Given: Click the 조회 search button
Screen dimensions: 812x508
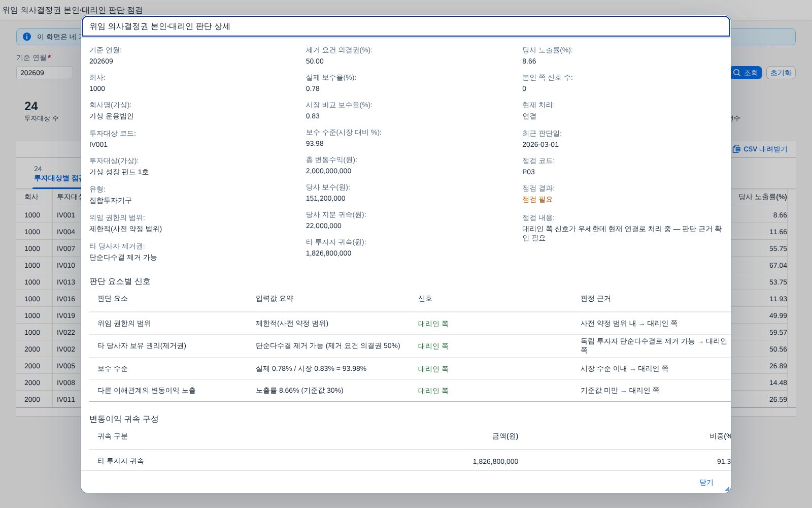Looking at the screenshot, I should coord(746,73).
